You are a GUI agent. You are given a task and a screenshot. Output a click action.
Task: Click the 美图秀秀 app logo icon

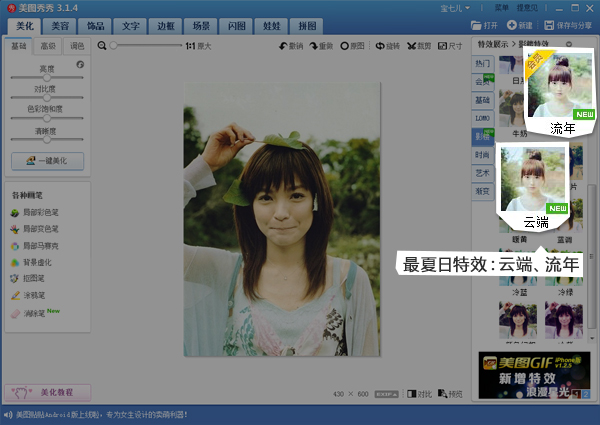click(x=11, y=8)
